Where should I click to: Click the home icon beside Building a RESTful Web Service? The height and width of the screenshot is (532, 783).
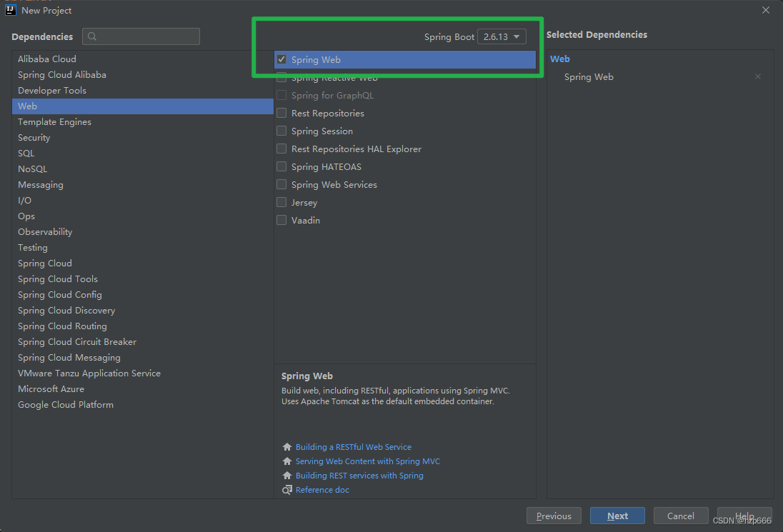(286, 446)
